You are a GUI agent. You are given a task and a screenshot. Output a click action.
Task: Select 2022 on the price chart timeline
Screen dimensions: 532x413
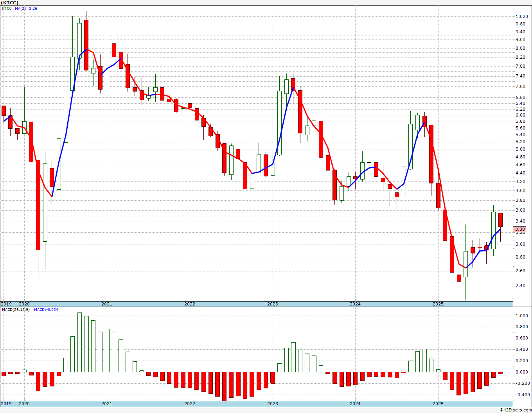click(190, 304)
